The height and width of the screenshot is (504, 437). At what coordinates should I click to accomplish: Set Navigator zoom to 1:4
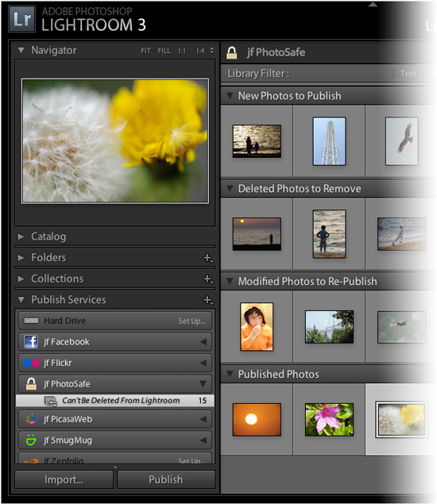point(200,51)
